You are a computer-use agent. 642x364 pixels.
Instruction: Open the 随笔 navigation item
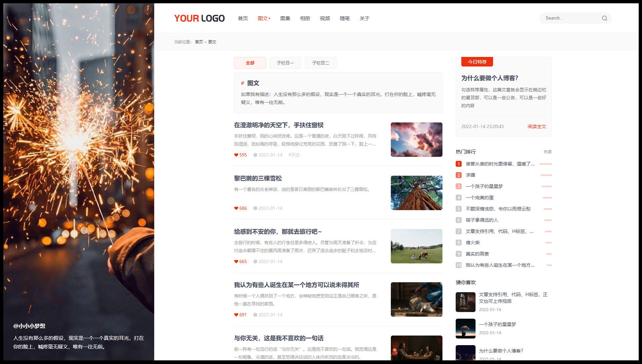click(345, 18)
